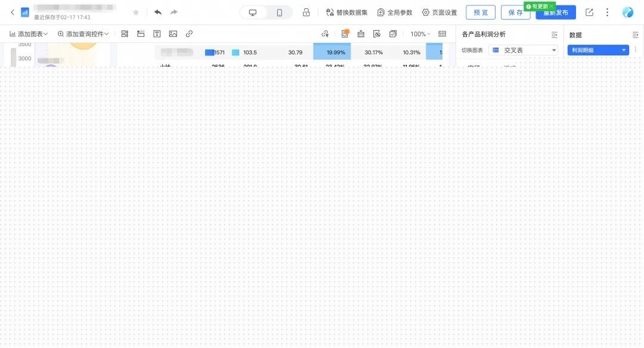Insert a link/iframe component
Viewport: 644px width, 348px height.
(189, 34)
